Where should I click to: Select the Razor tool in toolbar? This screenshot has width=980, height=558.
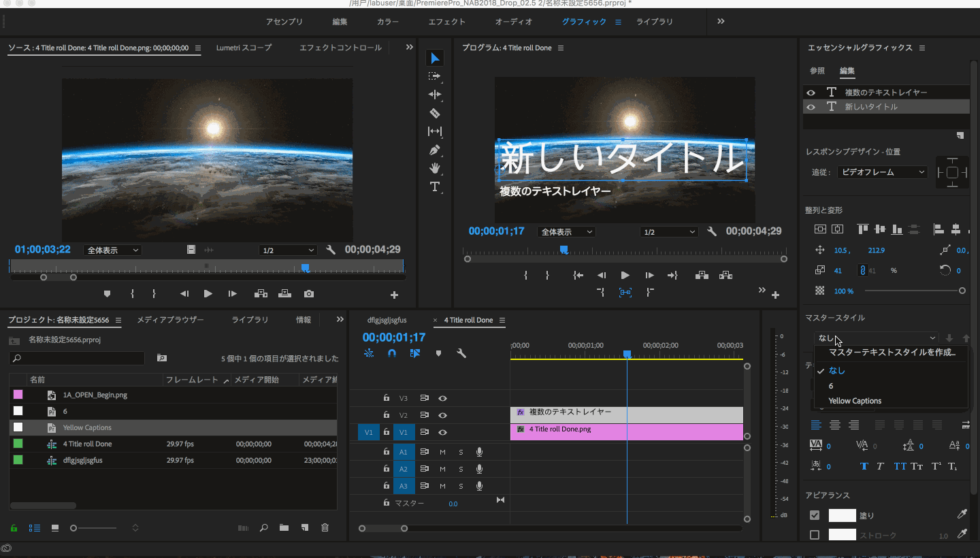point(435,113)
